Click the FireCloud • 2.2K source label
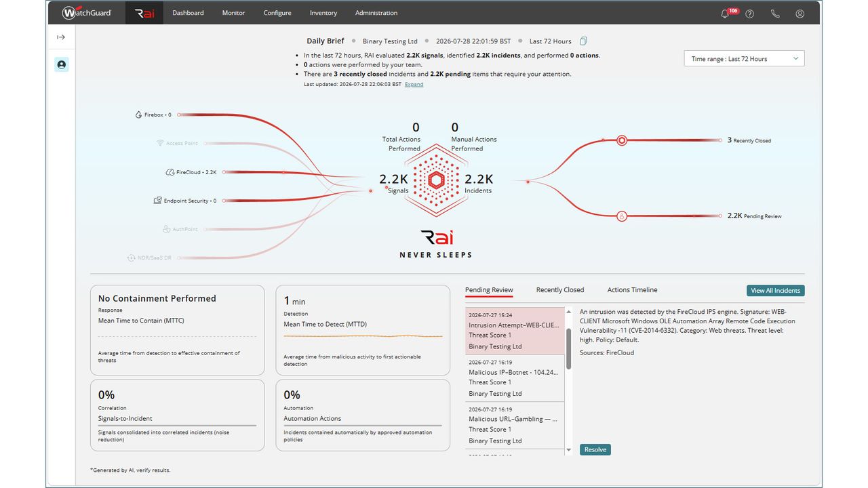Screen dimensions: 868x488 coord(197,172)
